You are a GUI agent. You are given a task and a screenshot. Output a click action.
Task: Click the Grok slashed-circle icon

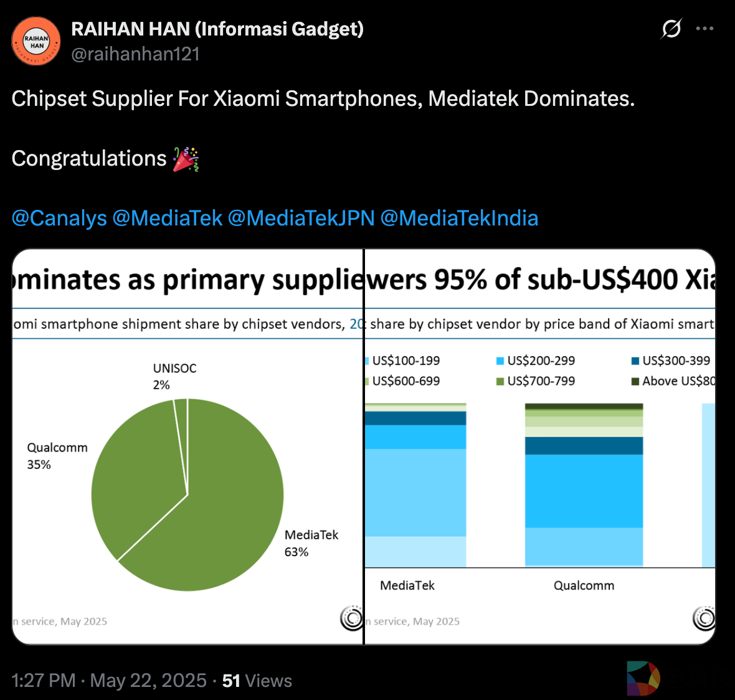tap(671, 29)
